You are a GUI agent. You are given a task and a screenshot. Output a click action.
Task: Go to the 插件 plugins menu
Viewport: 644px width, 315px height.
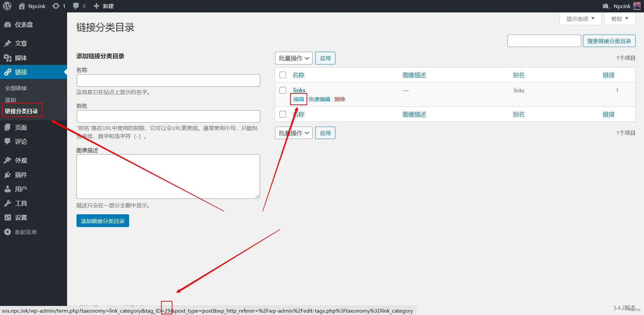21,175
